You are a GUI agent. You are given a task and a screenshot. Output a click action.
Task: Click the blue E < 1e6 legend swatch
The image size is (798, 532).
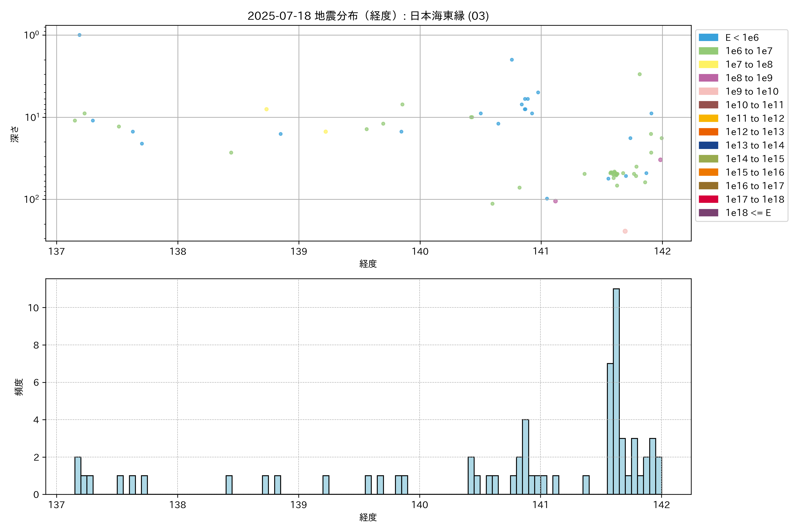pyautogui.click(x=708, y=37)
